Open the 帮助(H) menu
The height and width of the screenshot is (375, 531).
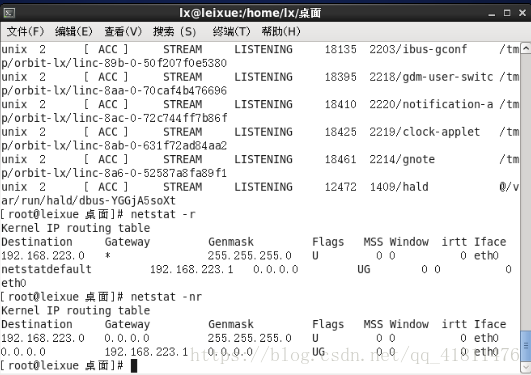coord(281,32)
